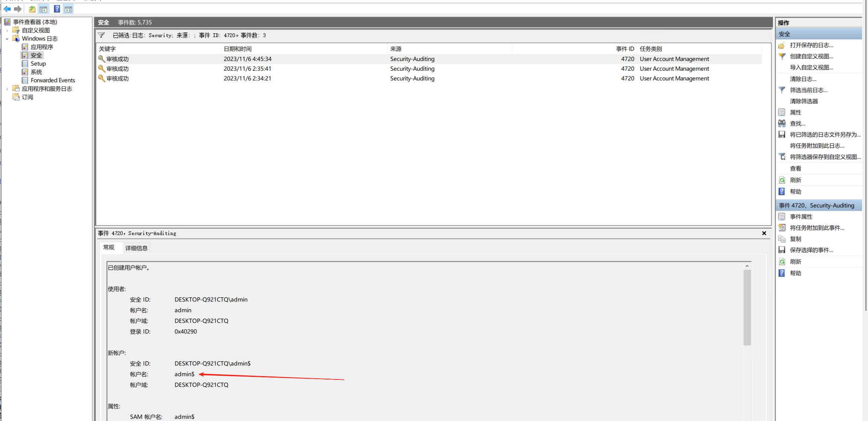
Task: Select the event logged at 2:35:41
Action: pyautogui.click(x=247, y=69)
